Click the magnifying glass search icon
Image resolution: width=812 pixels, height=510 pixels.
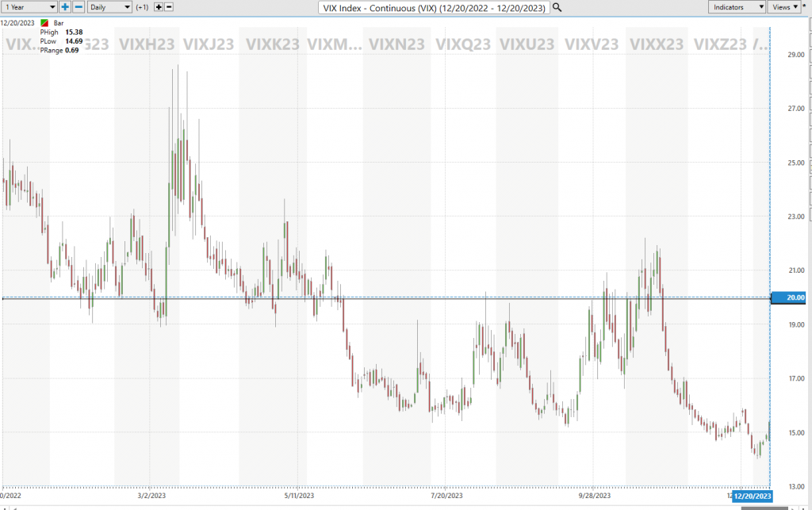point(557,7)
